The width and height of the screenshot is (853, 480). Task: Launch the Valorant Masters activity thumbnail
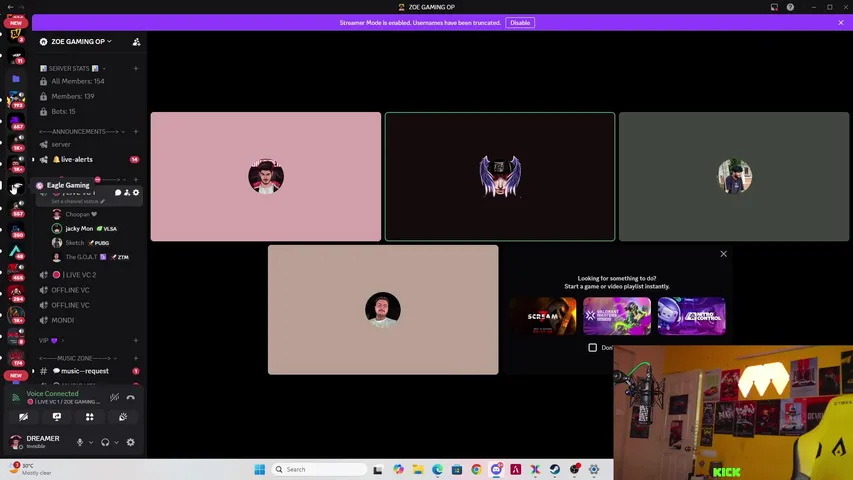tap(617, 316)
